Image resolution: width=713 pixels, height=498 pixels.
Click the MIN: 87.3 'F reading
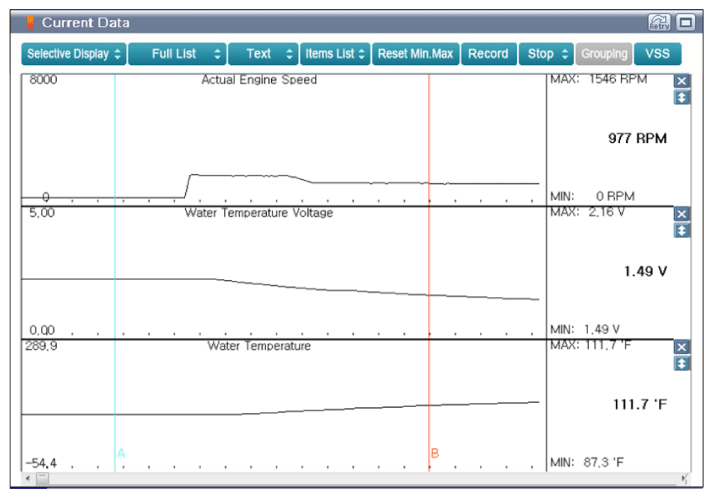tap(587, 463)
